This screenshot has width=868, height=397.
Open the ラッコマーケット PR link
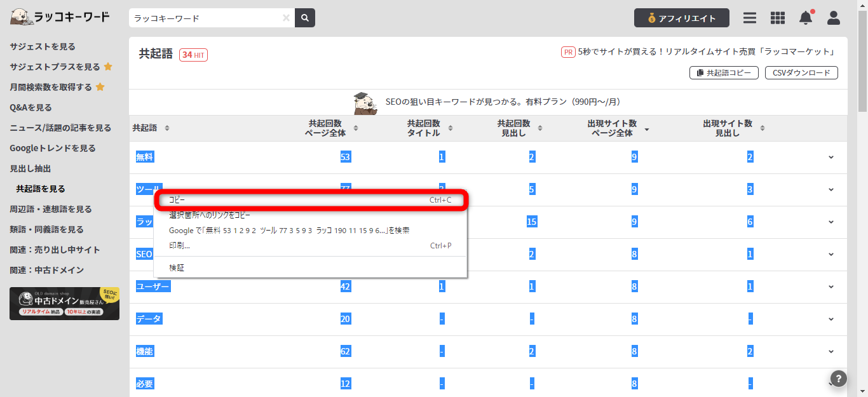[706, 52]
